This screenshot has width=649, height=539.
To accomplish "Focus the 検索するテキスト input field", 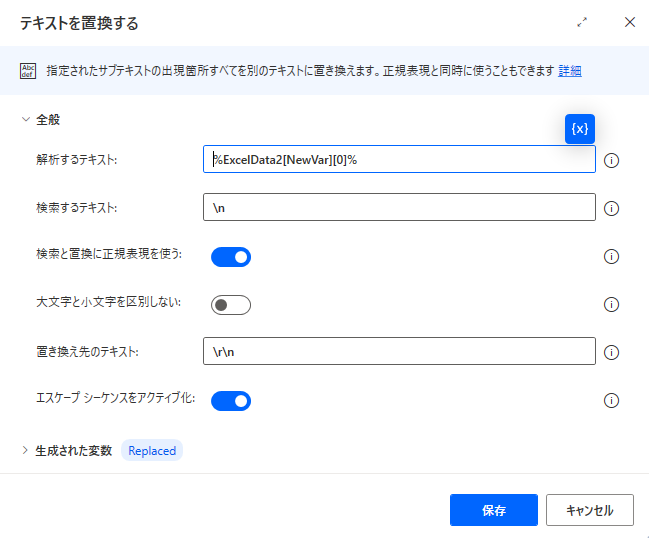I will 399,207.
